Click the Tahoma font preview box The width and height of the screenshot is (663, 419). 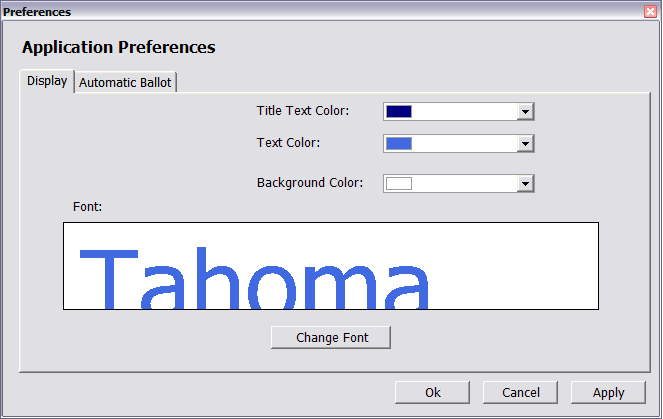(x=330, y=266)
